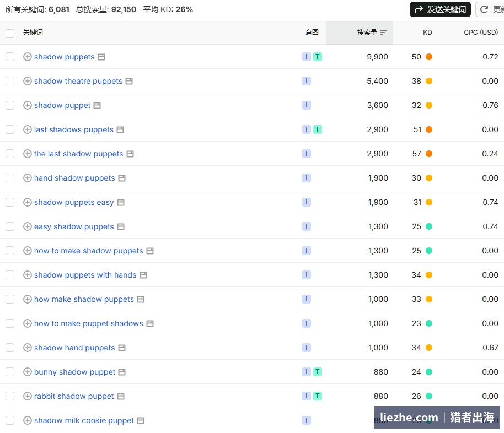Tick the 'hand shadow puppets' checkbox
The width and height of the screenshot is (504, 433).
coord(10,178)
